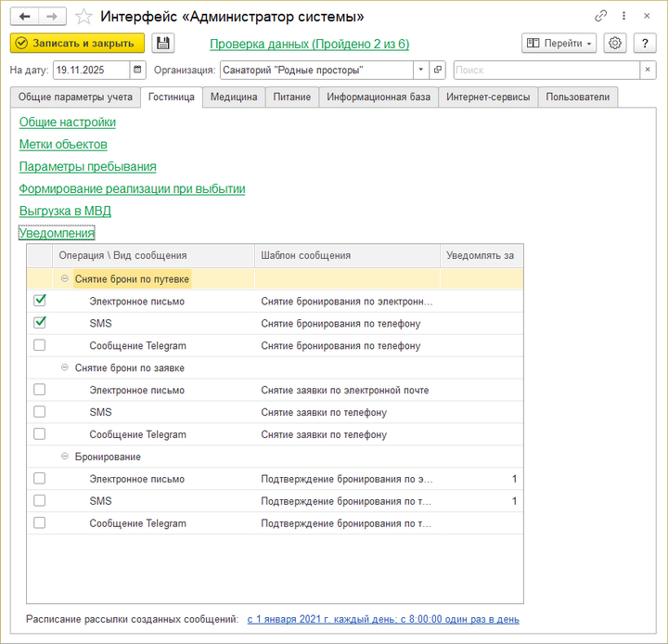Click the gear settings icon
Viewport: 668px width, 644px height.
coord(614,44)
